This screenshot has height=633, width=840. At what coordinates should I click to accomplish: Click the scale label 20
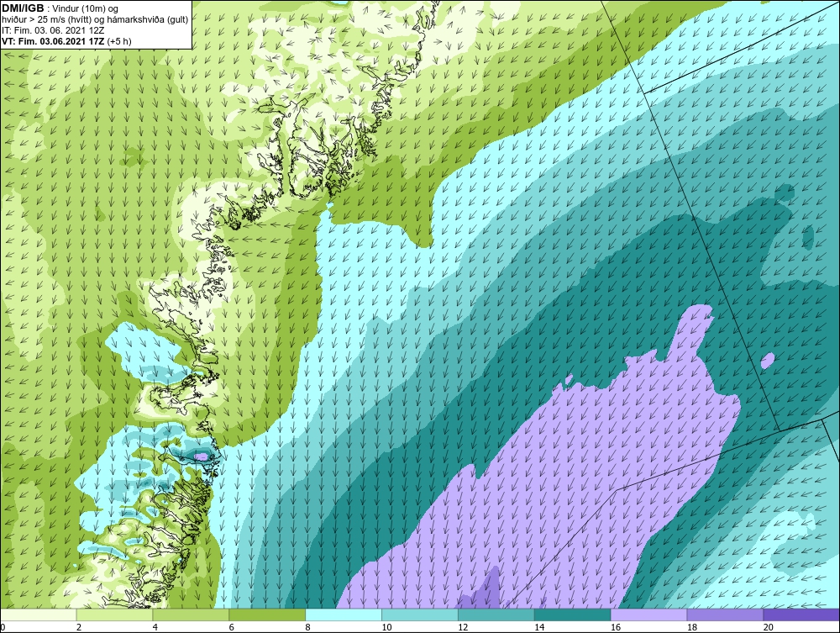tap(769, 627)
